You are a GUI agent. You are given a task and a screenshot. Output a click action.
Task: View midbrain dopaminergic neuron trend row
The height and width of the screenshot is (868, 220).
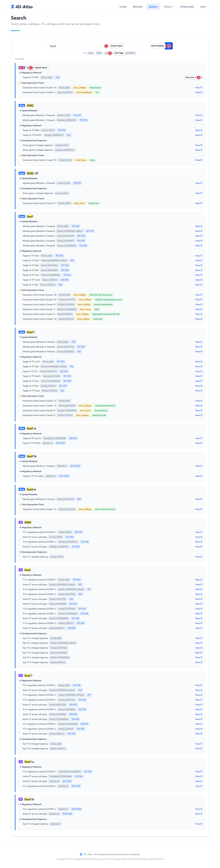(198, 300)
